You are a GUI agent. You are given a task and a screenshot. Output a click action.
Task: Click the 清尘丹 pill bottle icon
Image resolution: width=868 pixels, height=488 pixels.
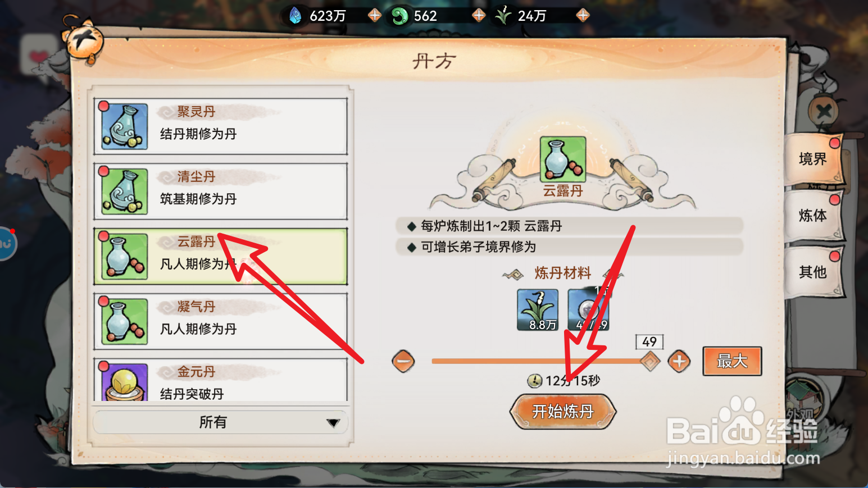(x=125, y=191)
